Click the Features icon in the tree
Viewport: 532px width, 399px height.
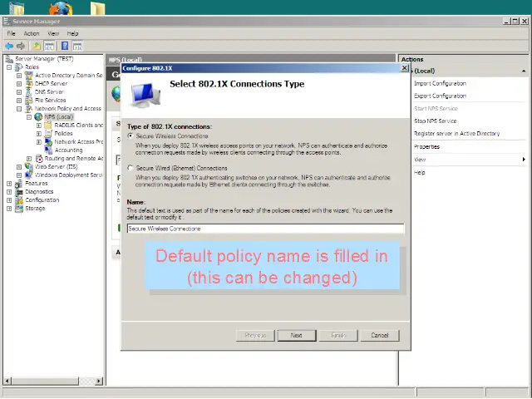click(x=19, y=183)
